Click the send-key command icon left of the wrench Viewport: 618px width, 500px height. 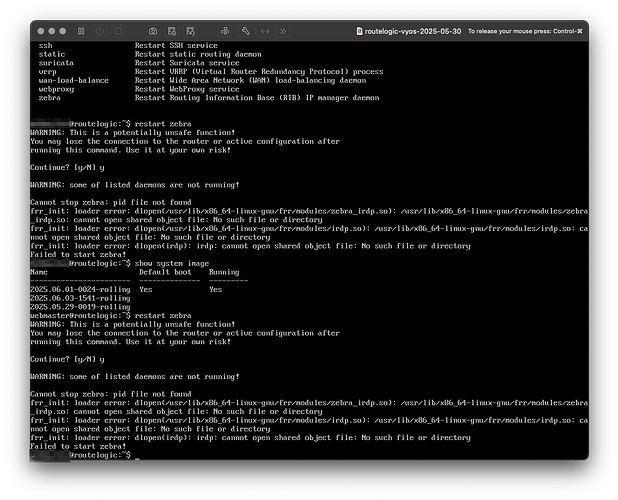coord(225,31)
